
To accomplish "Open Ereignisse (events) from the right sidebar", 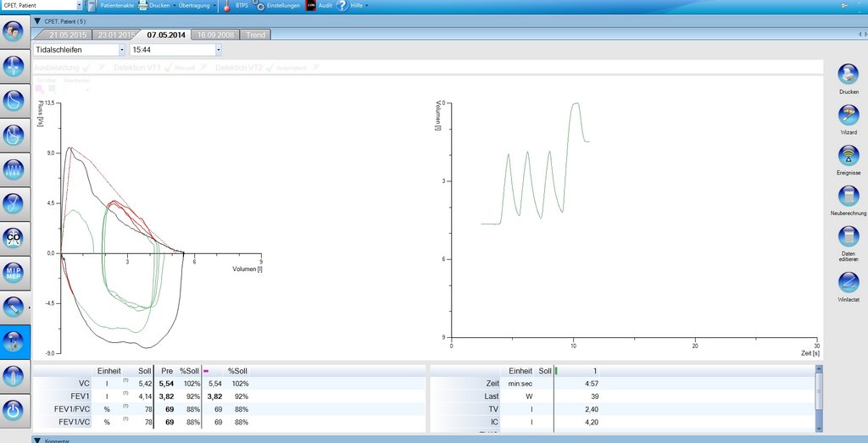I will tap(849, 156).
